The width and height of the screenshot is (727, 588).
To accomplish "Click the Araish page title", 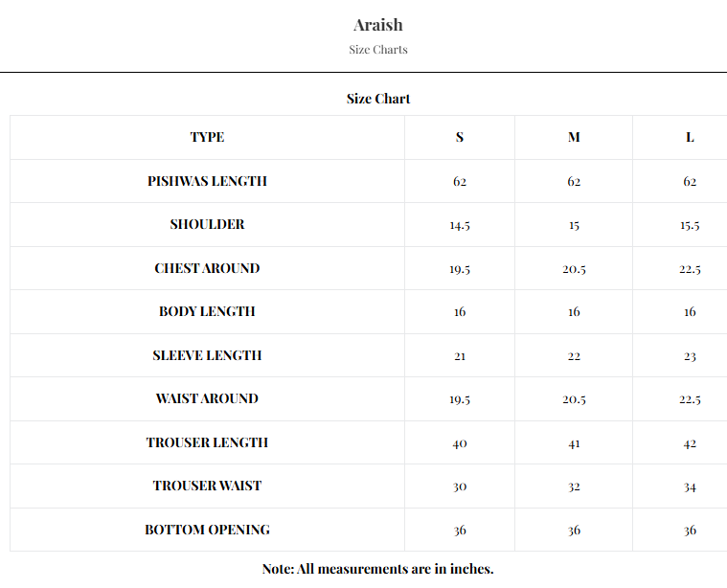I will coord(377,25).
